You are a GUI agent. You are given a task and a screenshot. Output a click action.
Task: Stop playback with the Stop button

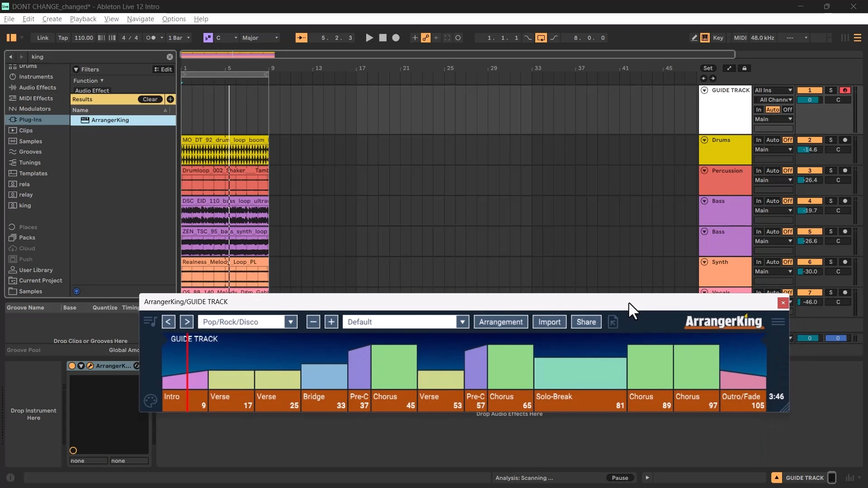383,38
